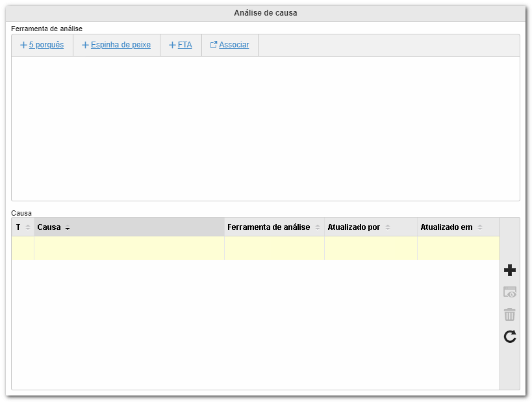The width and height of the screenshot is (532, 402).
Task: Click the plus icon beside 5 porquês
Action: coord(23,45)
